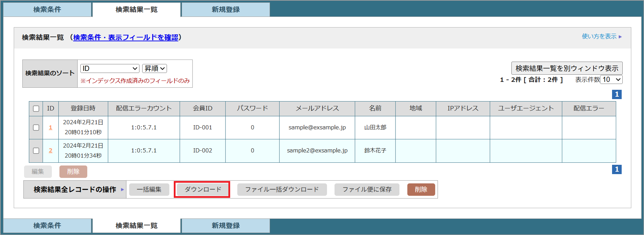Open the 検索条件 tab at top
Screen dimensions: 644x235
(x=47, y=10)
